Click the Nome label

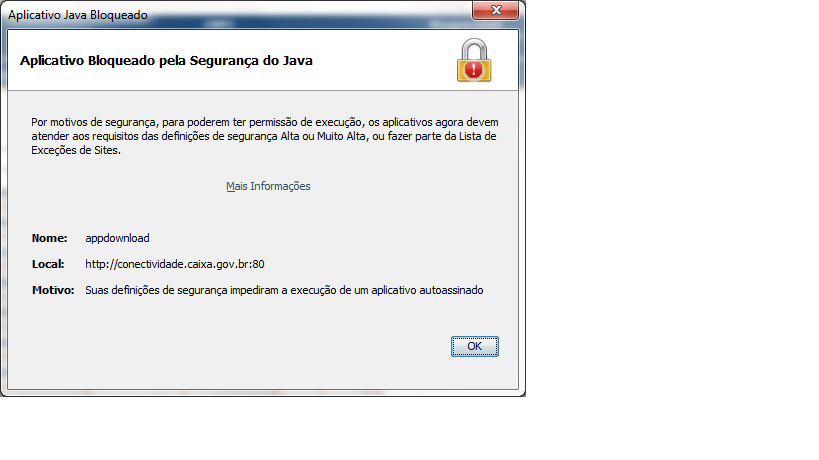(x=50, y=238)
